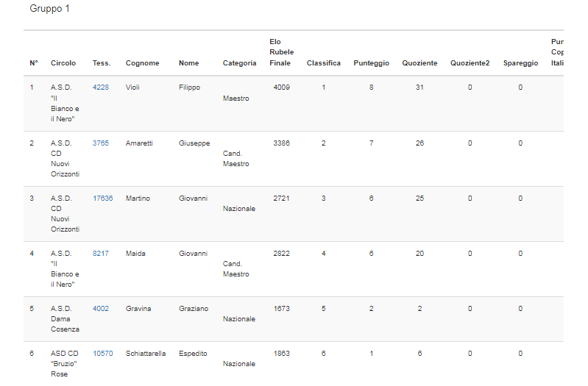Select the Quoziente2 column header
Image resolution: width=588 pixels, height=386 pixels.
(470, 63)
